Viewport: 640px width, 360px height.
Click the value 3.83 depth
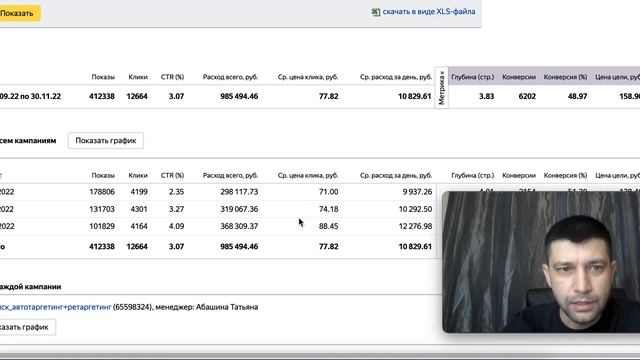tap(486, 96)
